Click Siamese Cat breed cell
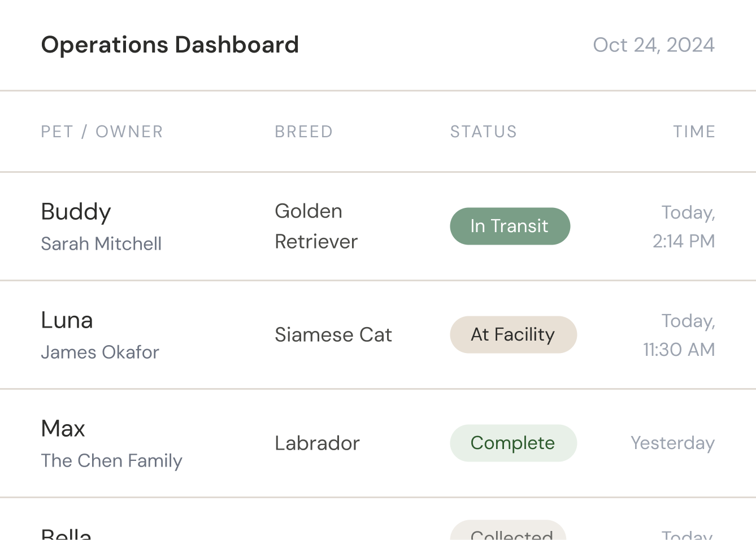Viewport: 756px width, 540px height. pos(333,334)
